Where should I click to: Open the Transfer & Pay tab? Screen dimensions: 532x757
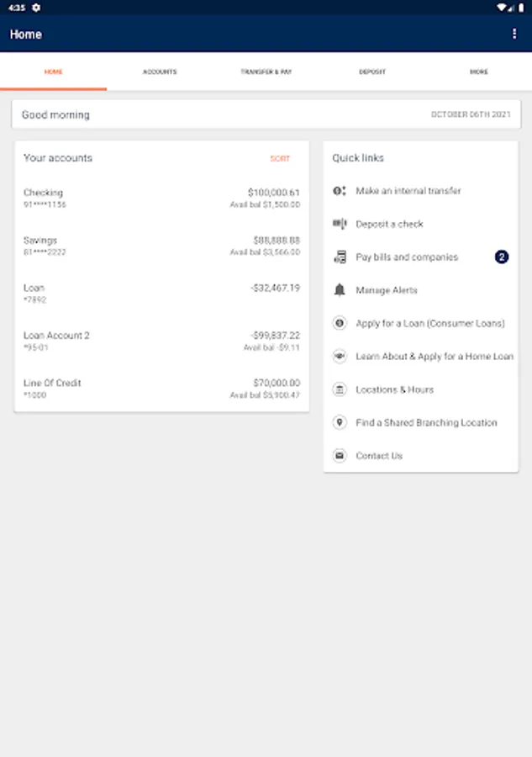click(x=266, y=72)
